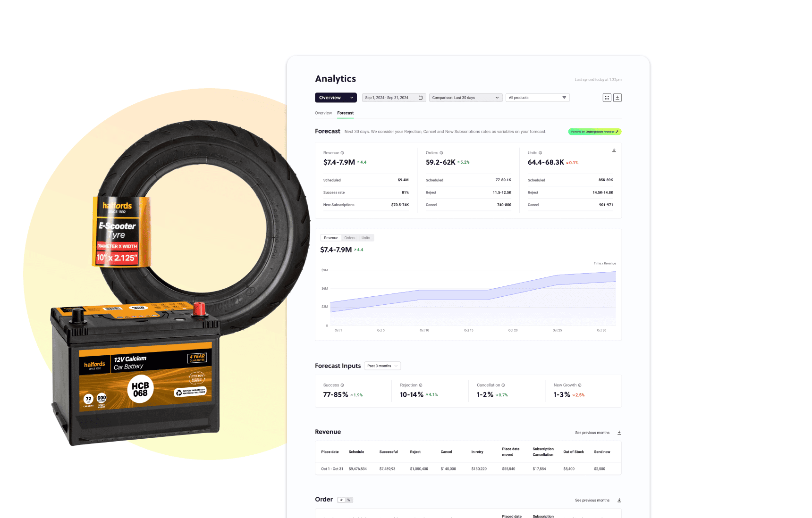
Task: Click the 77-80.1K Scheduled orders value
Action: coord(503,180)
